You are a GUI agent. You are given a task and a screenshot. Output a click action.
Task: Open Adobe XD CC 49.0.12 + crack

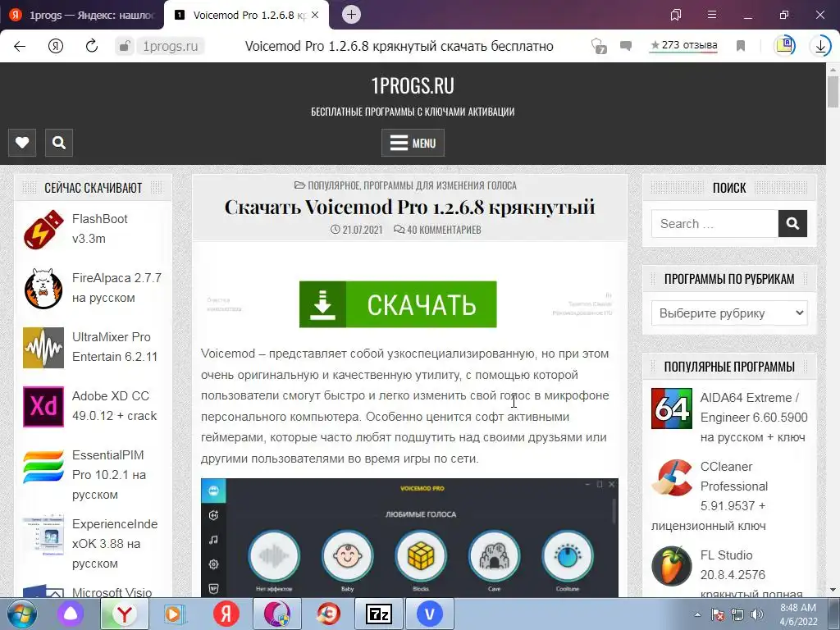pyautogui.click(x=114, y=405)
